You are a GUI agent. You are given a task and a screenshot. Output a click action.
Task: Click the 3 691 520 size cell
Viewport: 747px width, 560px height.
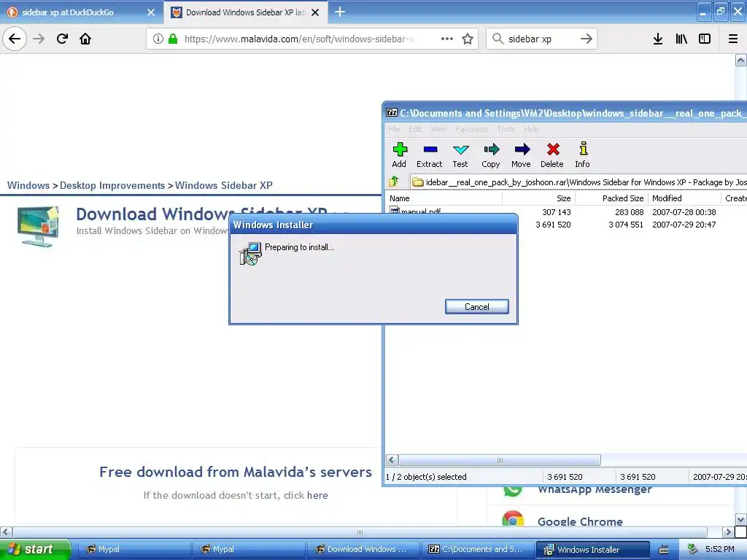553,225
